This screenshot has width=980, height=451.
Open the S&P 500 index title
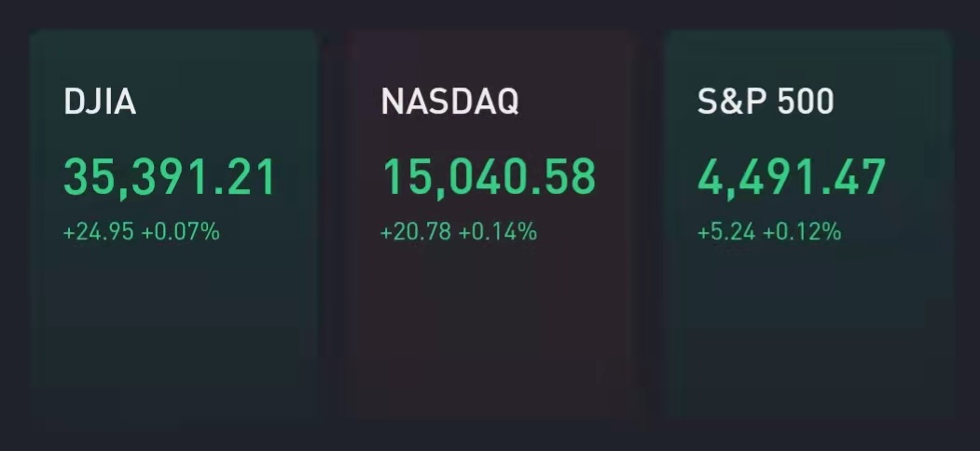tap(766, 102)
